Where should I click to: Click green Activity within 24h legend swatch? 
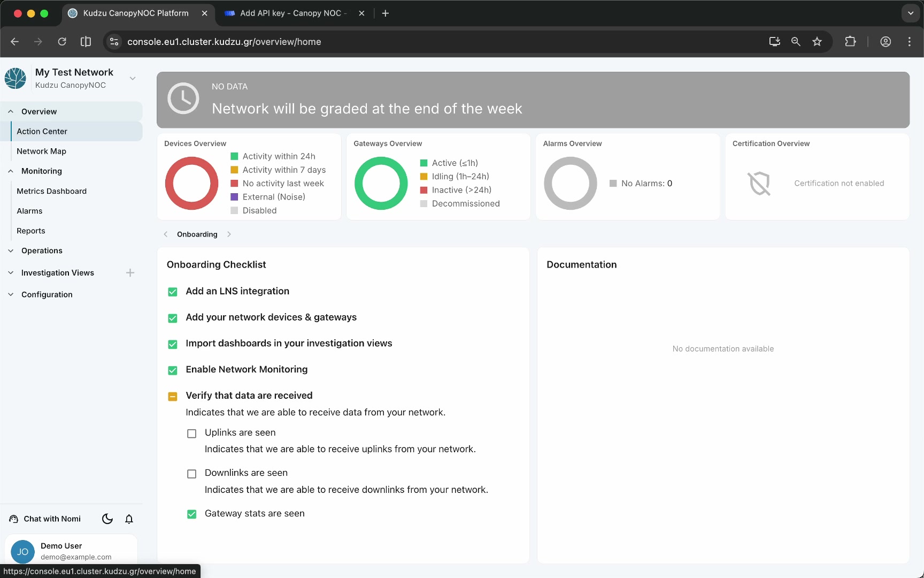234,156
